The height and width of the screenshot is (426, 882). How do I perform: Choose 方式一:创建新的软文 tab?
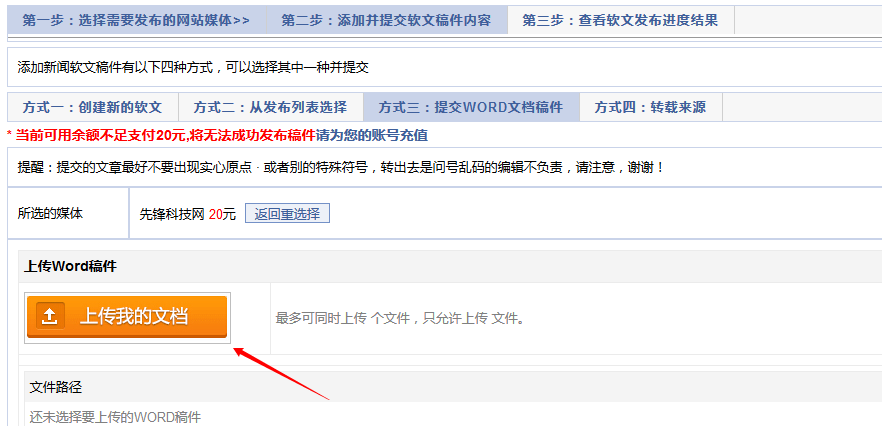coord(93,107)
